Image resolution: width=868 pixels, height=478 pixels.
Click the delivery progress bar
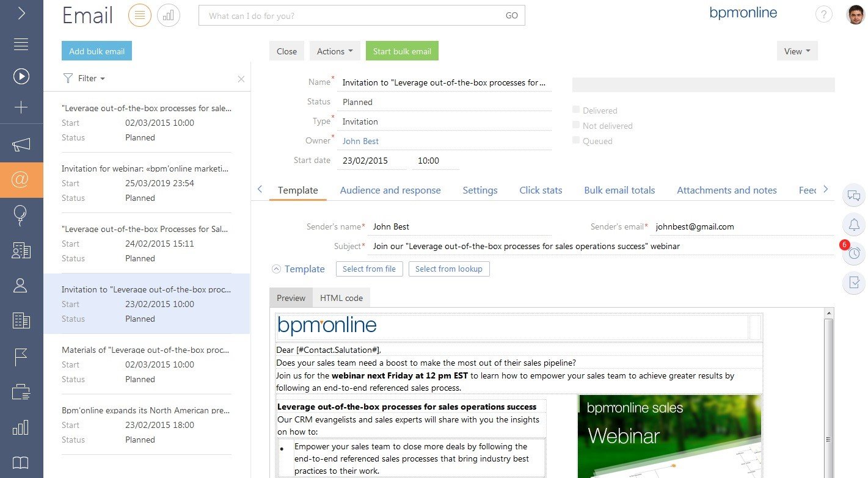703,85
